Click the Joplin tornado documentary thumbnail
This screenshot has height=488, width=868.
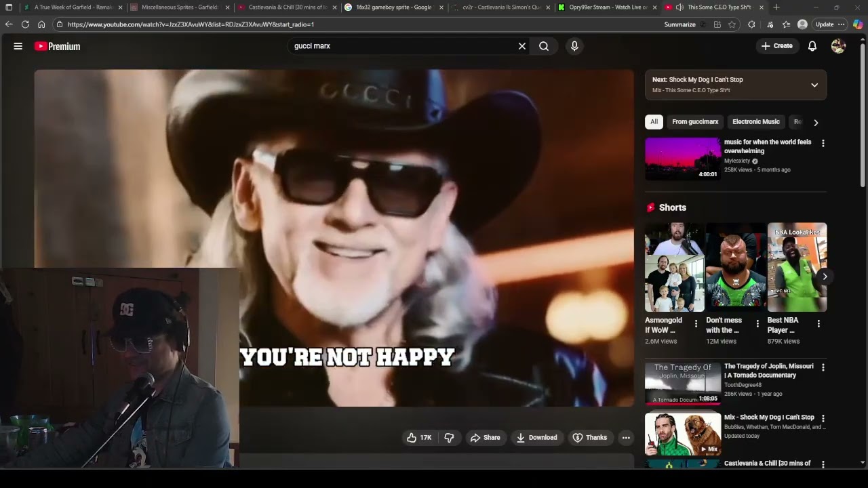683,383
